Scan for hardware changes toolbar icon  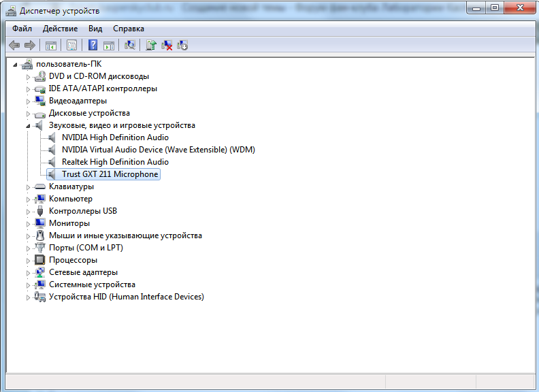point(129,45)
